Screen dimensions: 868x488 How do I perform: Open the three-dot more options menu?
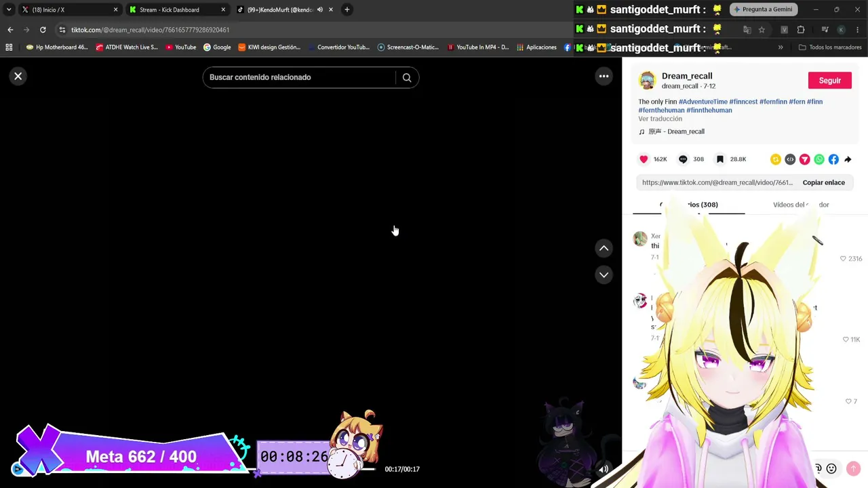pyautogui.click(x=604, y=76)
